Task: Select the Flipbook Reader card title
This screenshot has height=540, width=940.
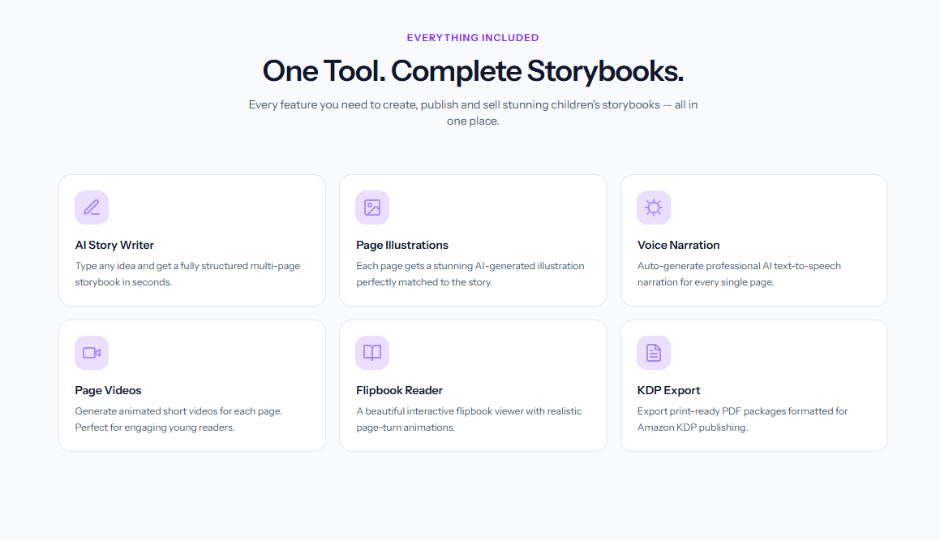Action: coord(399,390)
